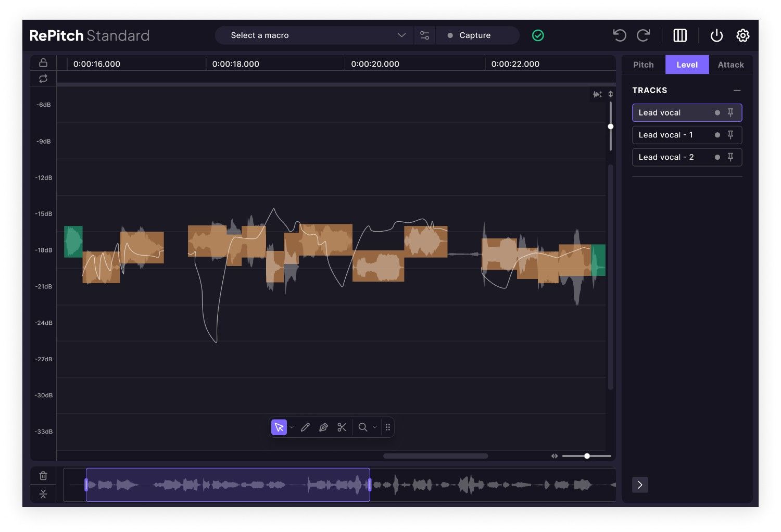Open the selection tool chevron menu
Image resolution: width=781 pixels, height=532 pixels.
(291, 427)
